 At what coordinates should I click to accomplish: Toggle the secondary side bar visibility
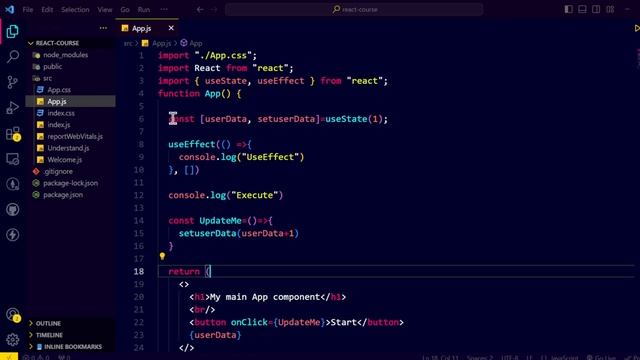596,9
